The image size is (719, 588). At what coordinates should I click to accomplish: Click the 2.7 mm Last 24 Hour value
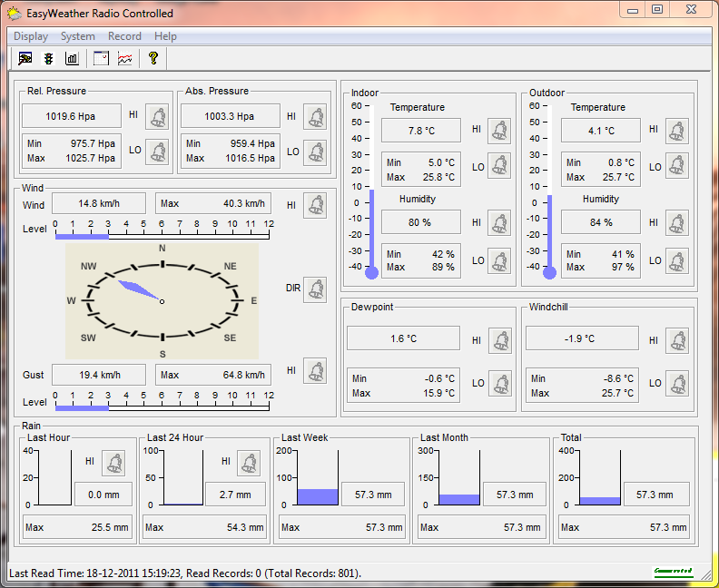(235, 495)
